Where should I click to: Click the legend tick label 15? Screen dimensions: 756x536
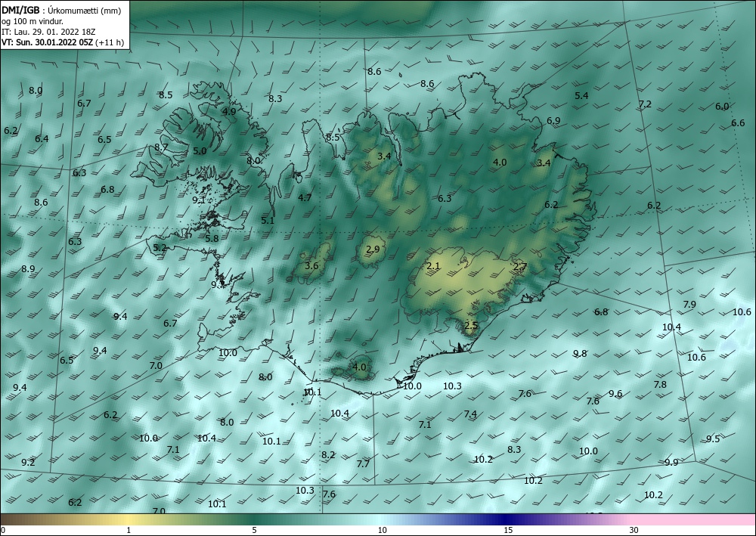pyautogui.click(x=508, y=531)
